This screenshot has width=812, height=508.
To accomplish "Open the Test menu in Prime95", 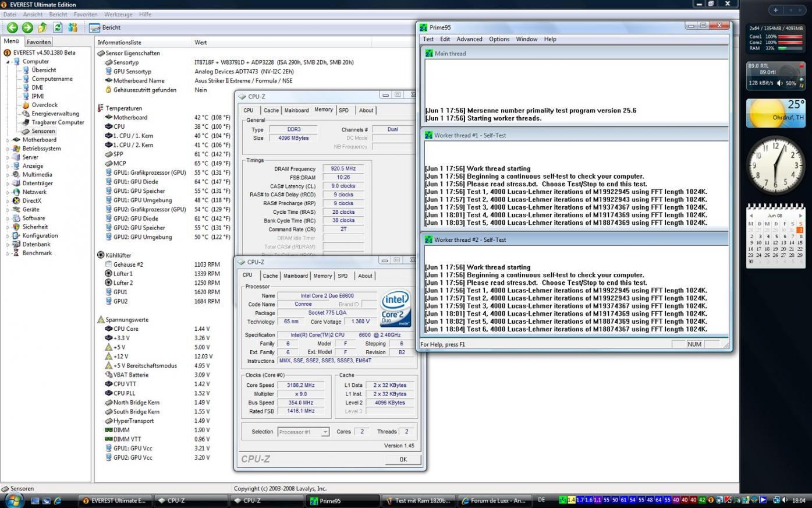I will 428,39.
